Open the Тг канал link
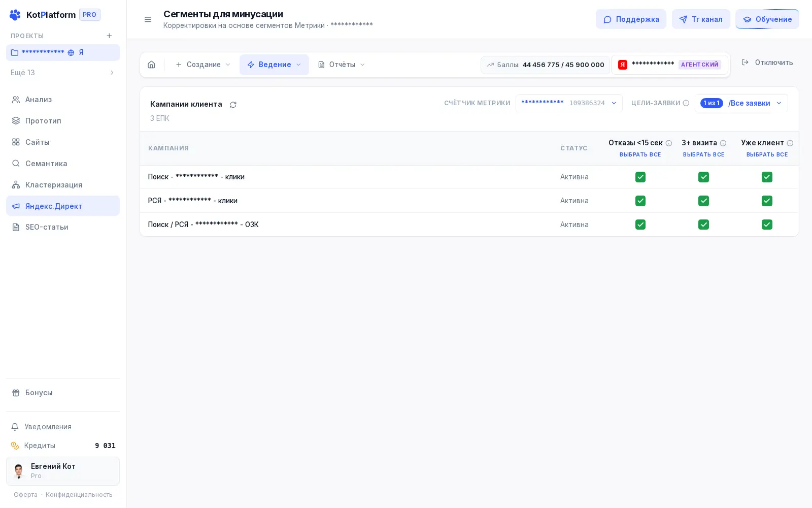The image size is (812, 508). 701,19
